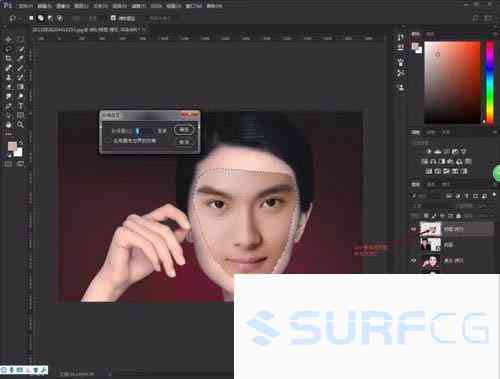Swap foreground and background colors

(21, 143)
